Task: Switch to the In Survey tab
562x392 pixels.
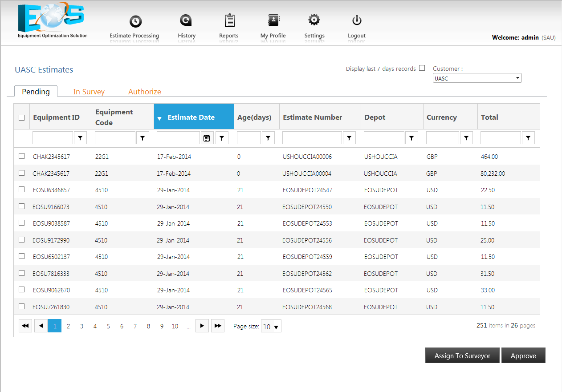Action: coord(89,91)
